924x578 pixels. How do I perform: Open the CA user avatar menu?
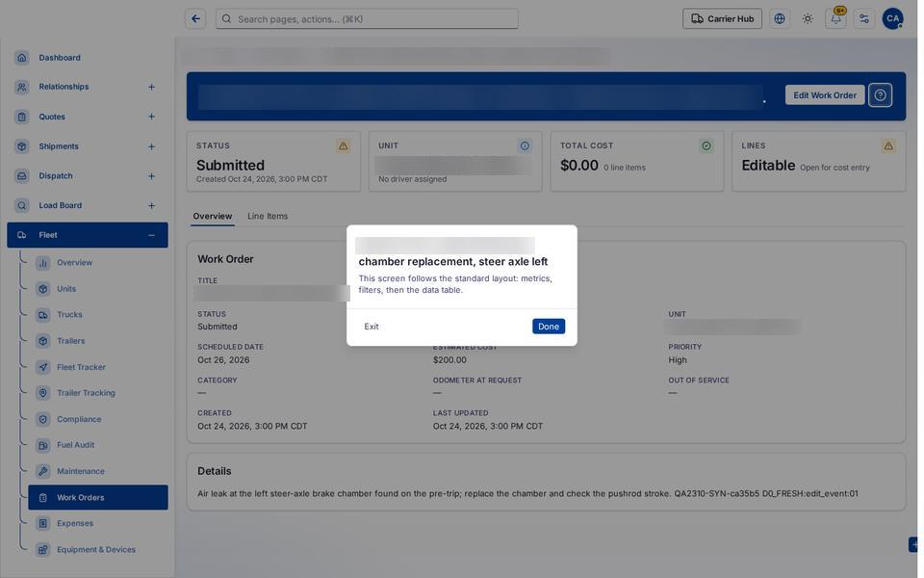[892, 19]
